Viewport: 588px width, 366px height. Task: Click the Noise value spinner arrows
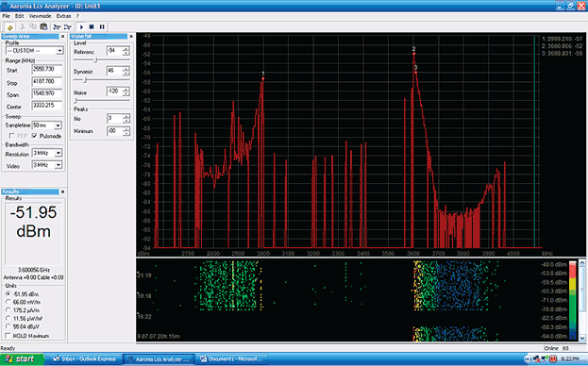(126, 91)
